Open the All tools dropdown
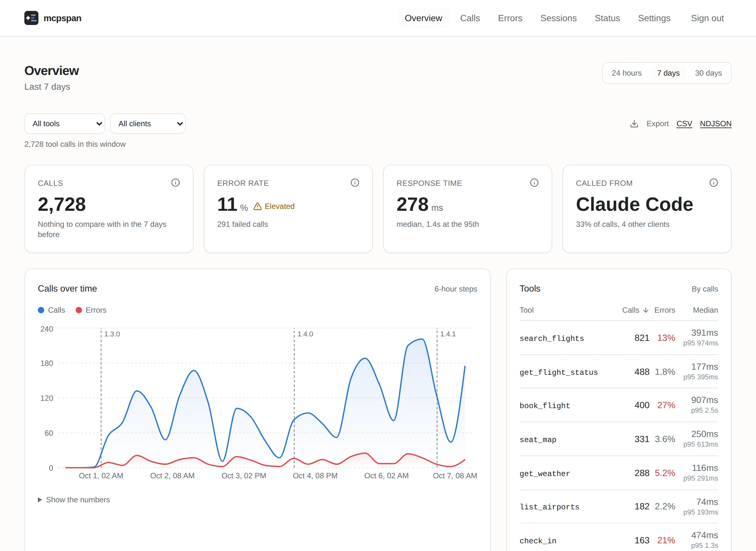The width and height of the screenshot is (756, 551). tap(65, 124)
